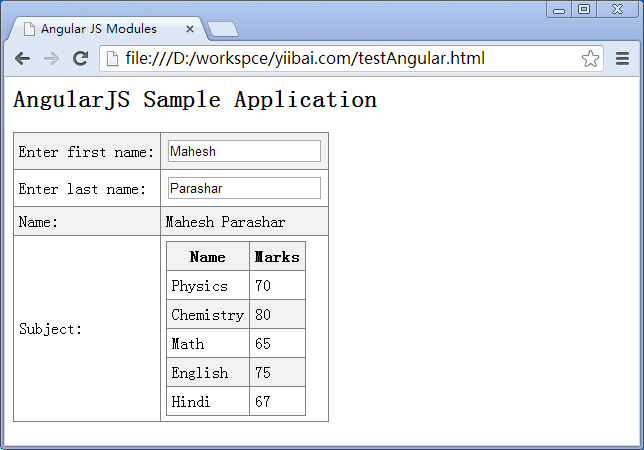
Task: Click the full name text Mahesh Parashar
Action: 225,222
